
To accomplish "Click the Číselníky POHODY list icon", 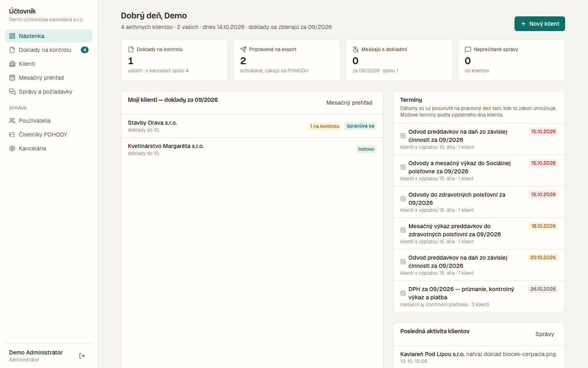I will click(12, 135).
